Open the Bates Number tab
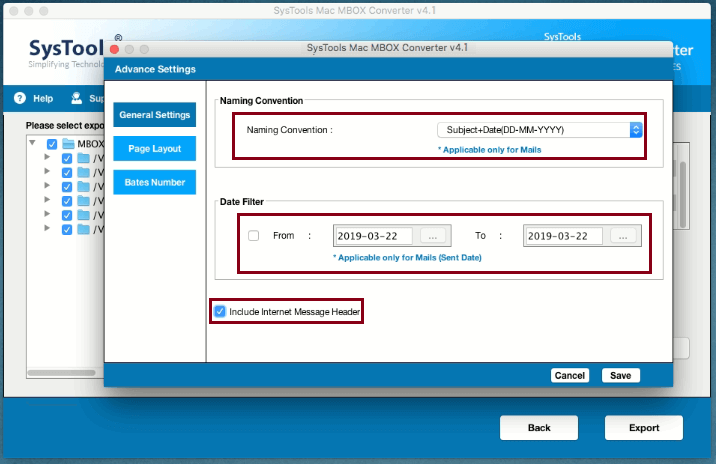The image size is (716, 464). point(154,182)
